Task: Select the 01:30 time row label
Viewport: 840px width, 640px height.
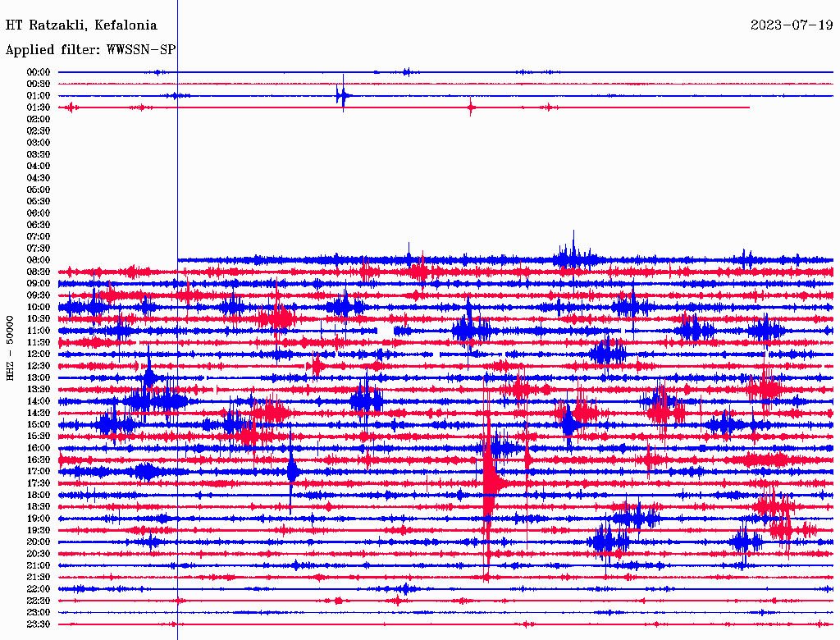Action: click(39, 107)
